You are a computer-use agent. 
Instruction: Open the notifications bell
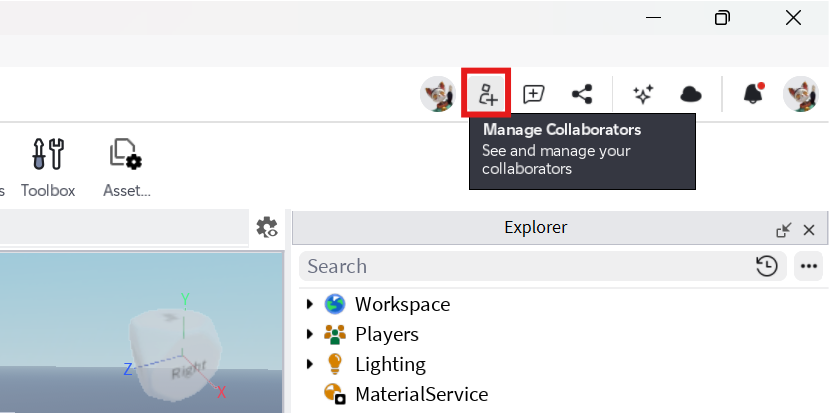tap(752, 94)
